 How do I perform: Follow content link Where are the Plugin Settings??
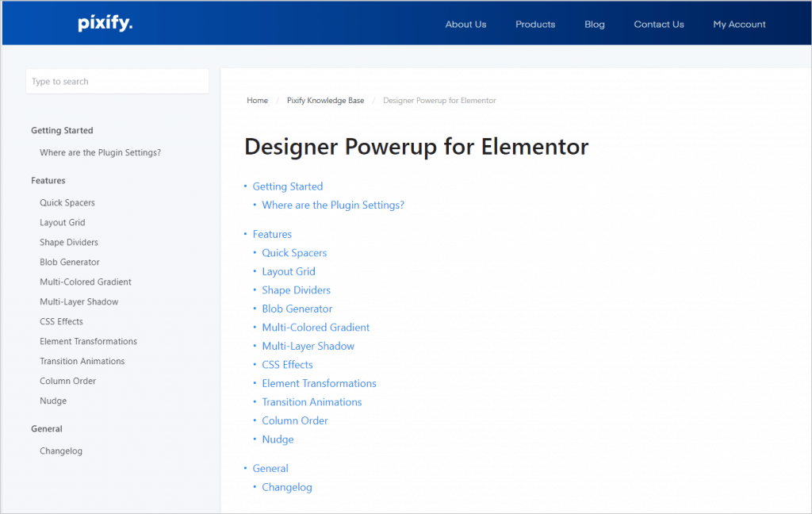coord(333,205)
